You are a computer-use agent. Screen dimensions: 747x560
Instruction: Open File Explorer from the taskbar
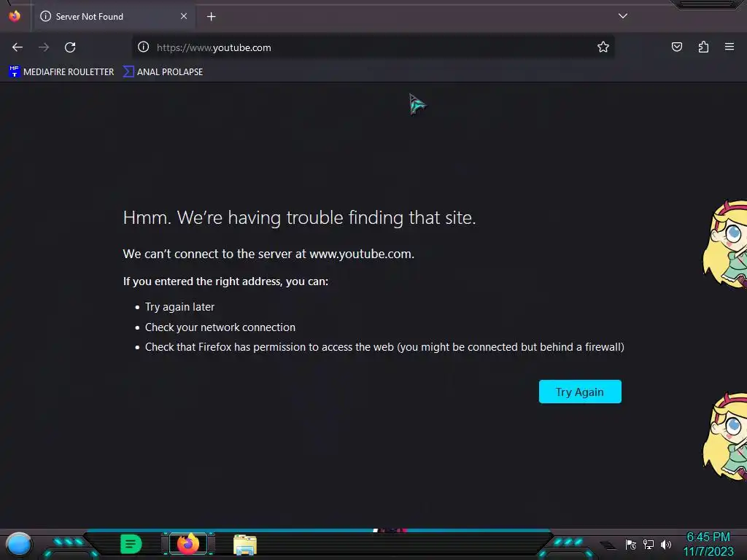[245, 545]
